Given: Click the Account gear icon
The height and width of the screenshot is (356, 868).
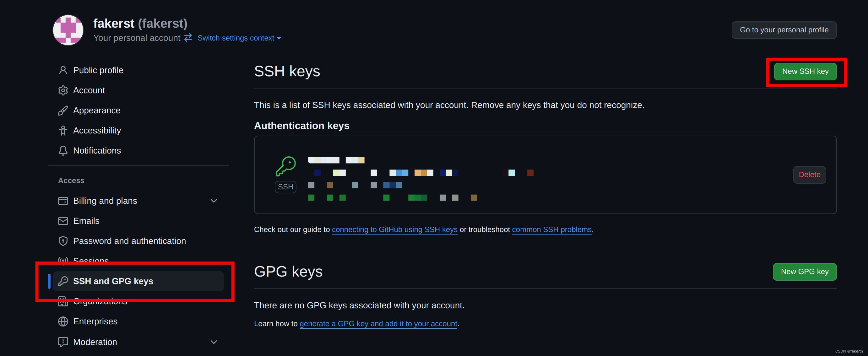Looking at the screenshot, I should pyautogui.click(x=63, y=90).
